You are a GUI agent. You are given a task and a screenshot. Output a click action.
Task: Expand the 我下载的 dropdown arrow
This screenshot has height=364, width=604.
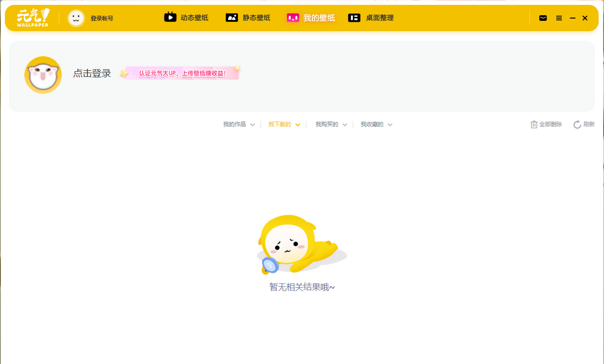coord(298,125)
